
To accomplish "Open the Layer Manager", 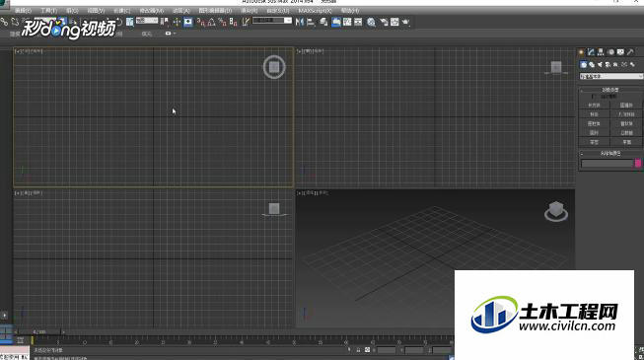I will coord(324,22).
